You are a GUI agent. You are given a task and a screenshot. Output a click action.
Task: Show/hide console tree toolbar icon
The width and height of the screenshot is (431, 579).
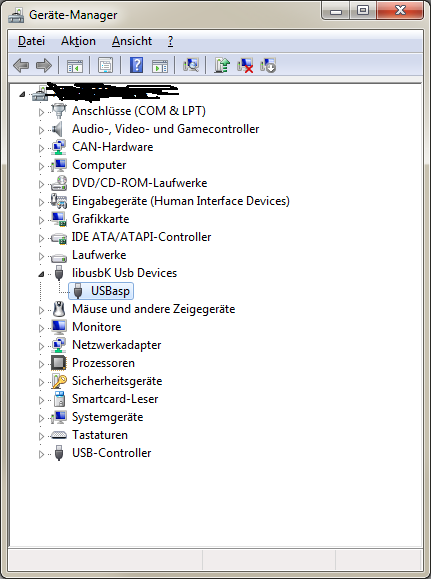[x=75, y=65]
